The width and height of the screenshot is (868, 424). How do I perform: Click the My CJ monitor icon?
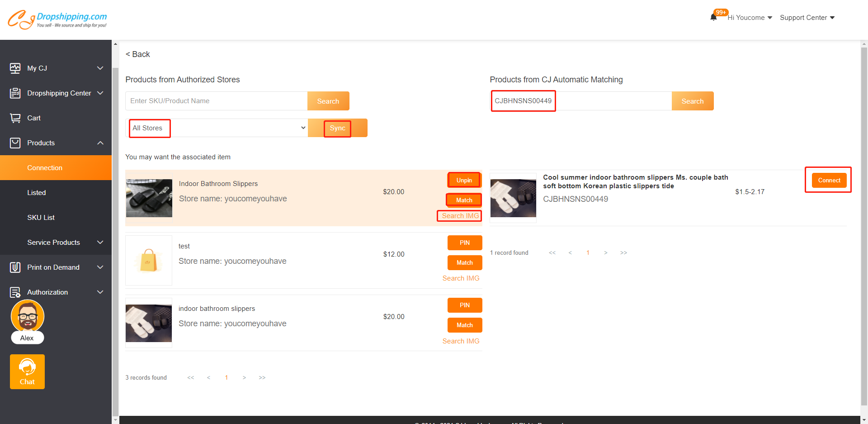[15, 68]
